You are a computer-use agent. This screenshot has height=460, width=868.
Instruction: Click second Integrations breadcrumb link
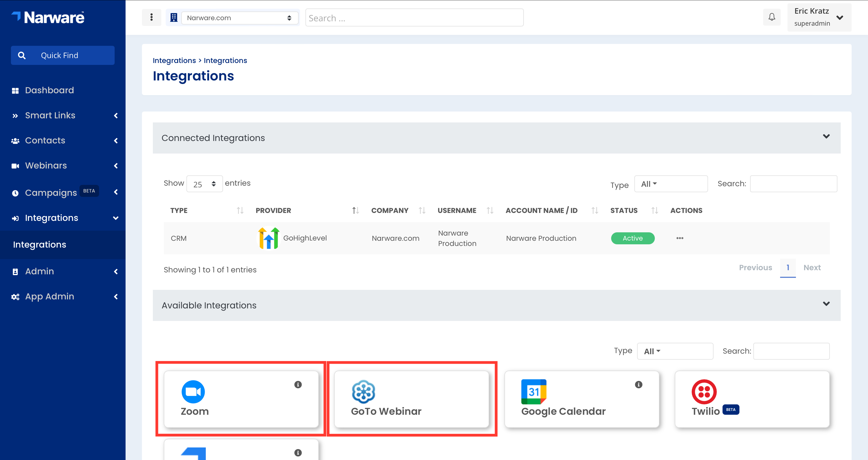point(225,61)
